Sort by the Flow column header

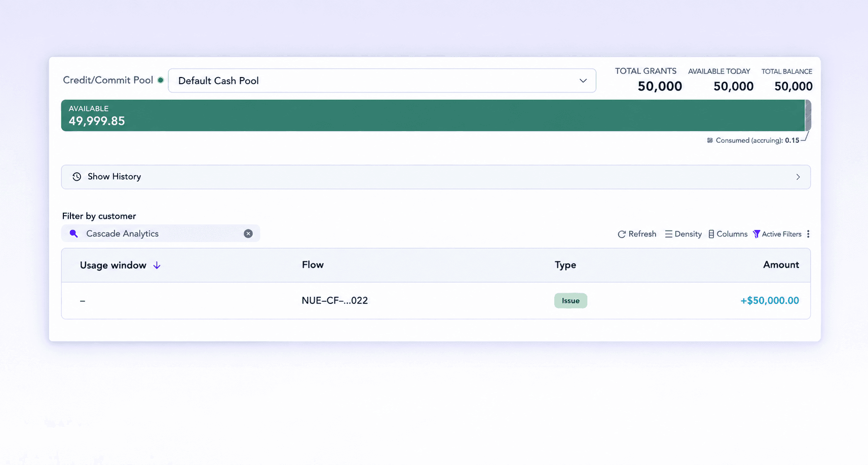pos(313,265)
